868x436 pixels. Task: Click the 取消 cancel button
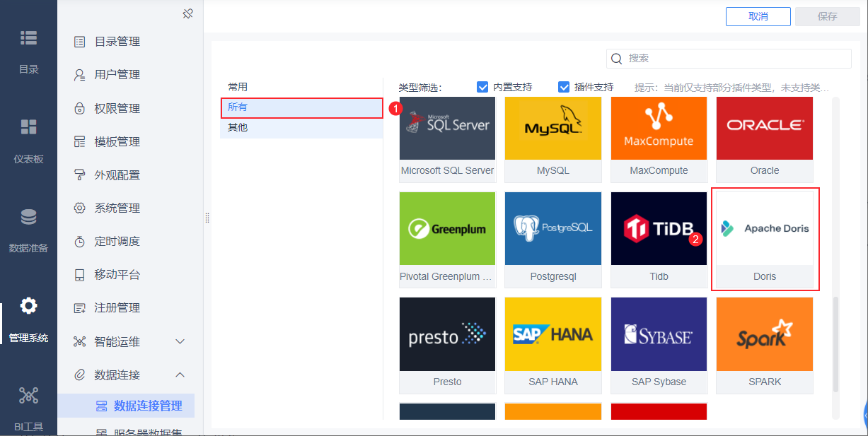(758, 16)
